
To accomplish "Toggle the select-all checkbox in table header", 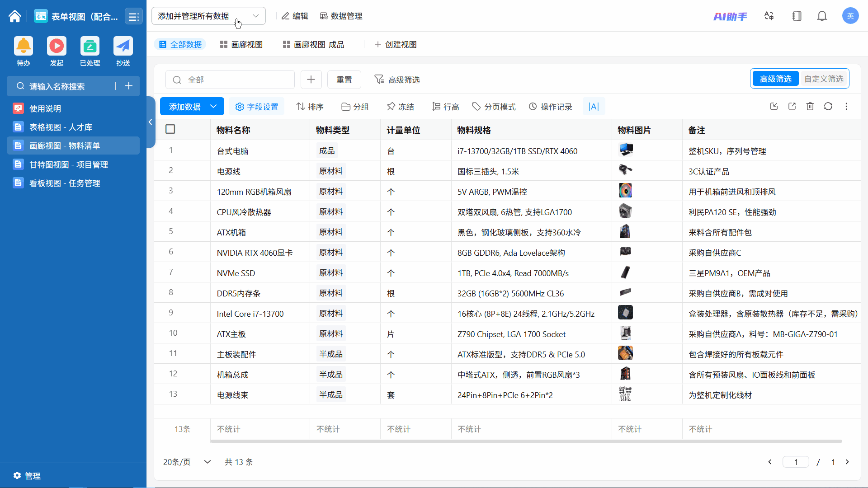I will [170, 129].
